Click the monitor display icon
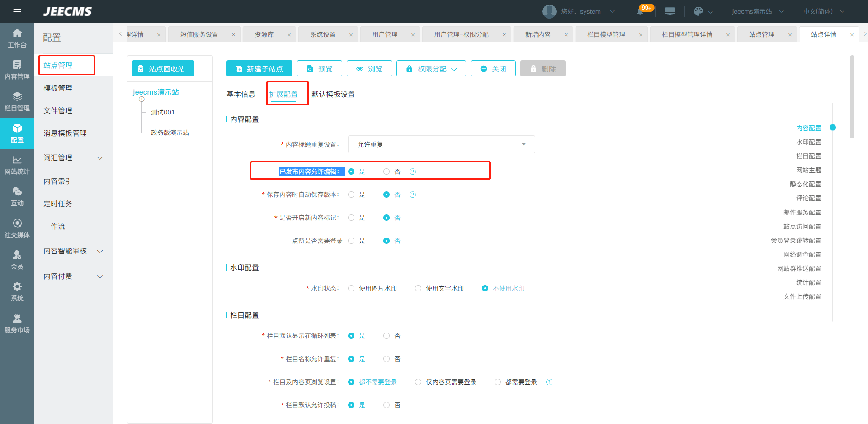868x424 pixels. [x=670, y=11]
